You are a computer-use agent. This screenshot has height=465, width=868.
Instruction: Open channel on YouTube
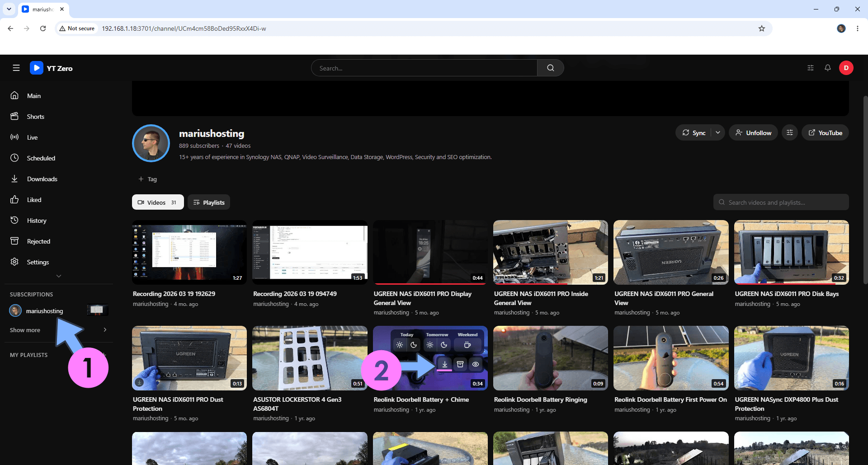click(825, 133)
